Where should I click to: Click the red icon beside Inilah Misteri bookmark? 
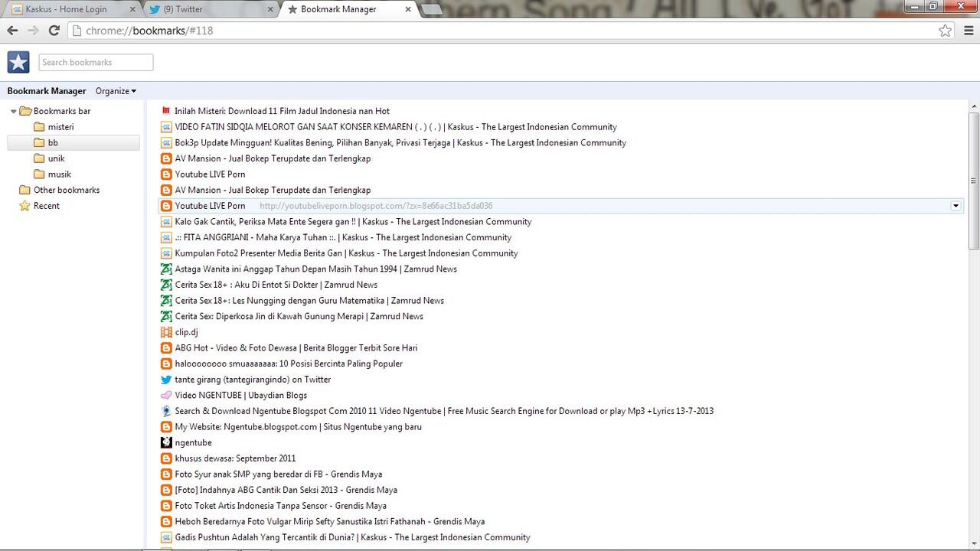click(x=166, y=111)
